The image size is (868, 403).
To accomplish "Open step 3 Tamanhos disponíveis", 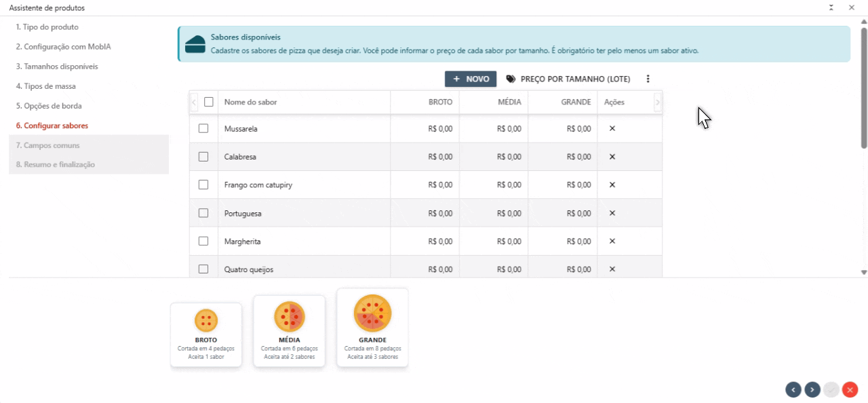I will point(57,66).
